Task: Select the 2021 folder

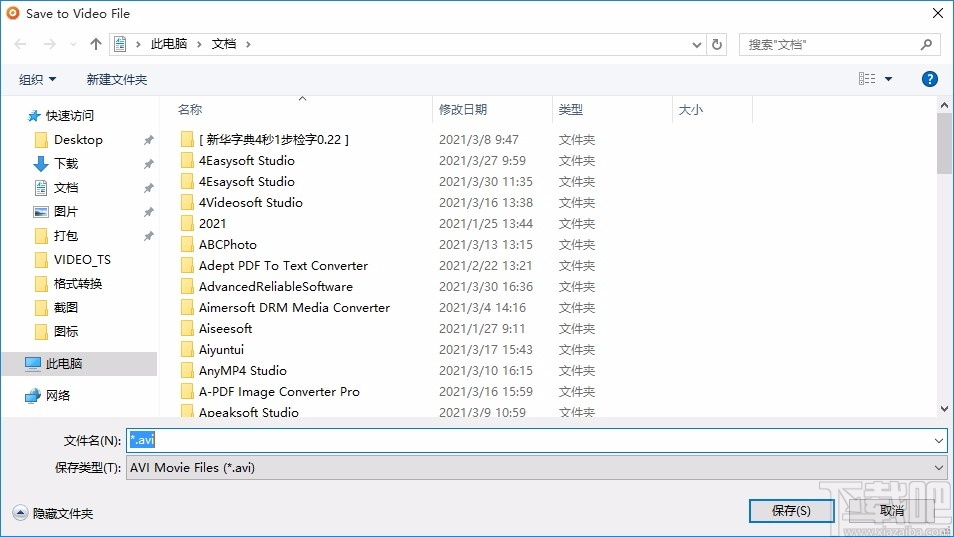Action: coord(212,224)
